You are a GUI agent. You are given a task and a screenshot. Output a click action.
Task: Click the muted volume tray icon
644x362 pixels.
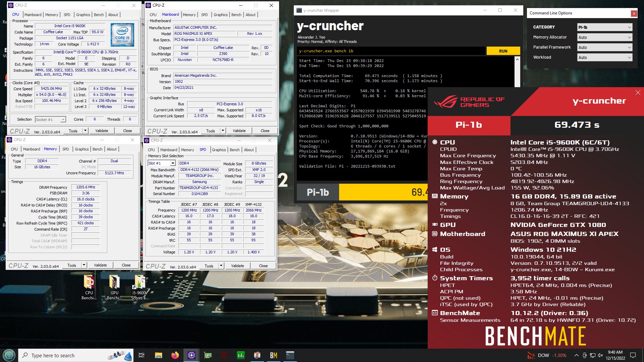tap(600, 355)
